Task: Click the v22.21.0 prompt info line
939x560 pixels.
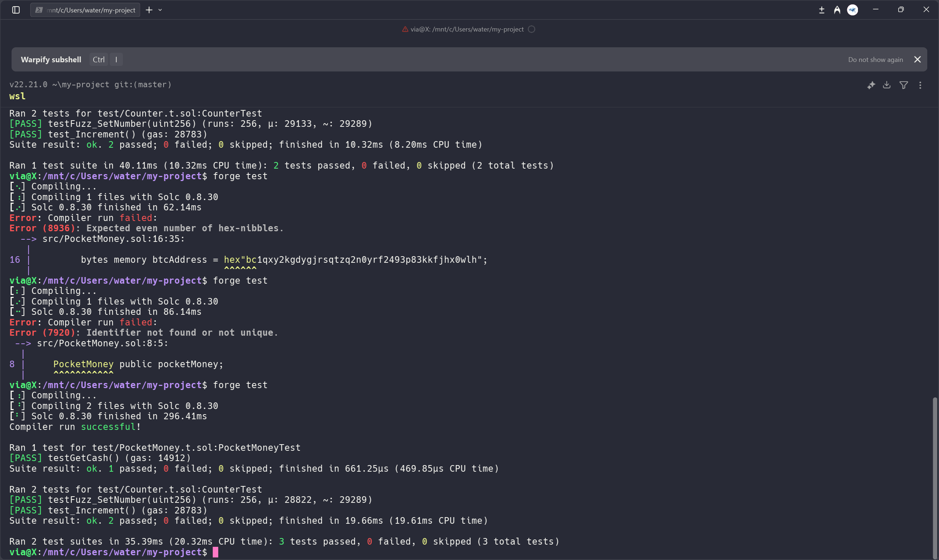Action: coord(90,85)
